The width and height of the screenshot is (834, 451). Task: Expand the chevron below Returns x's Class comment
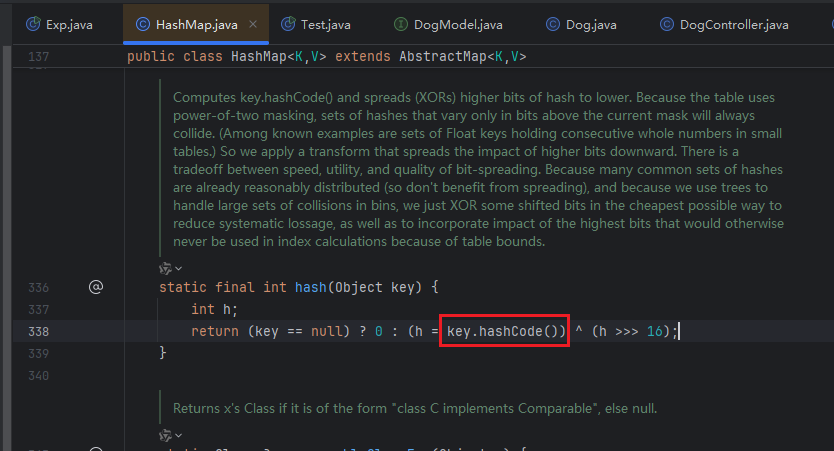click(178, 437)
